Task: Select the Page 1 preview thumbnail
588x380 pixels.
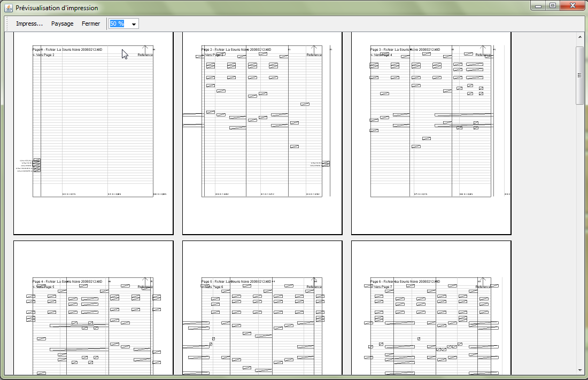Action: pos(94,133)
